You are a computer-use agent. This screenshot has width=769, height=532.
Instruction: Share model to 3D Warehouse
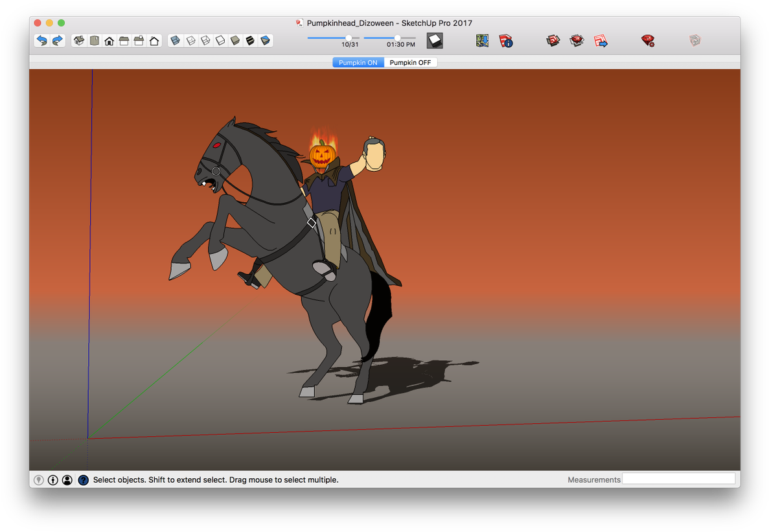pos(600,40)
